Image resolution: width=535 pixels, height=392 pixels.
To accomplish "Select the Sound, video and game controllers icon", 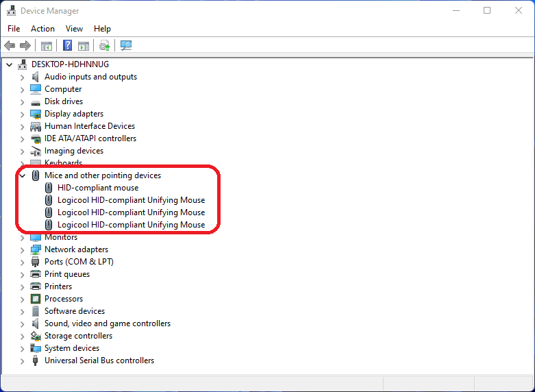I will (36, 323).
